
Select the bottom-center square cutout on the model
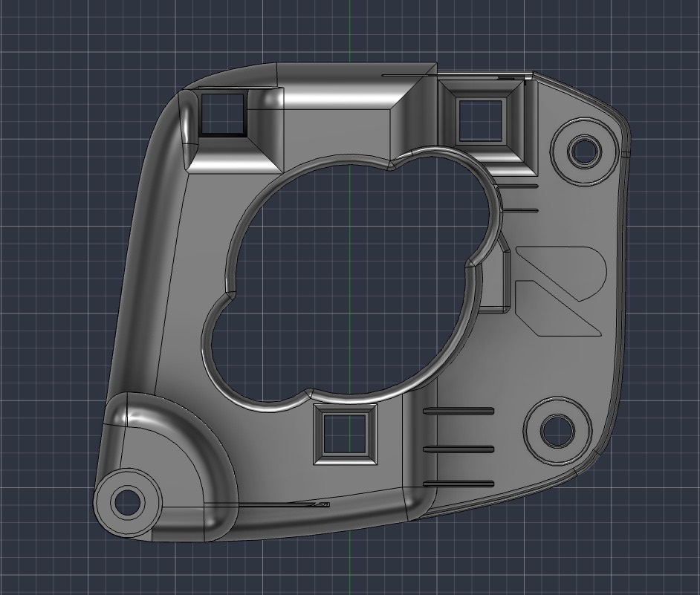click(x=345, y=434)
